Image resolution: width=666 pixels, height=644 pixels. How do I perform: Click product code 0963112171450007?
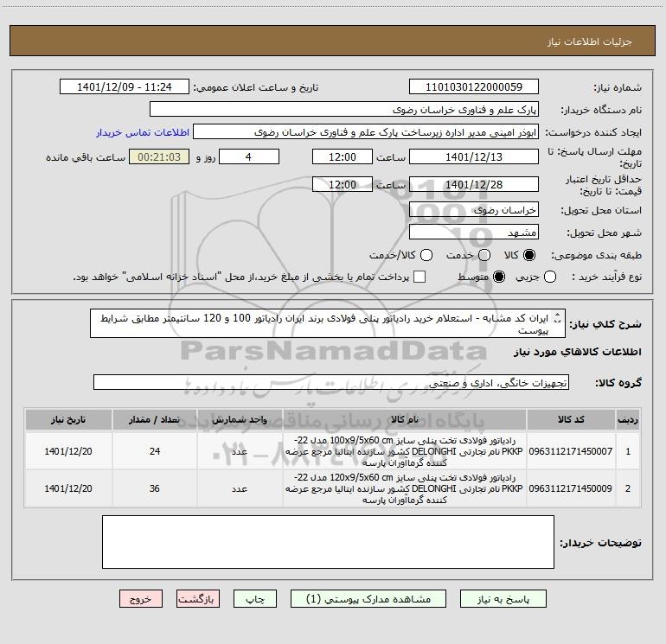571,451
